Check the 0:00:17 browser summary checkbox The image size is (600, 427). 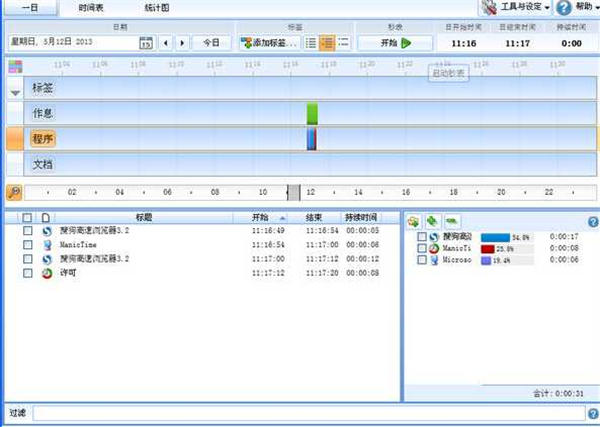click(422, 237)
